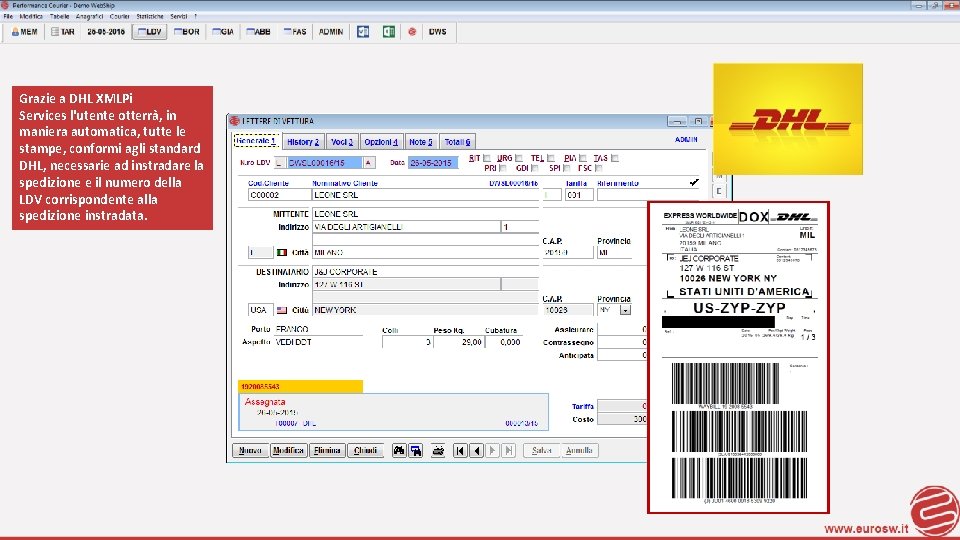Open the ABB toolbar item
This screenshot has height=540, width=960.
coord(258,32)
